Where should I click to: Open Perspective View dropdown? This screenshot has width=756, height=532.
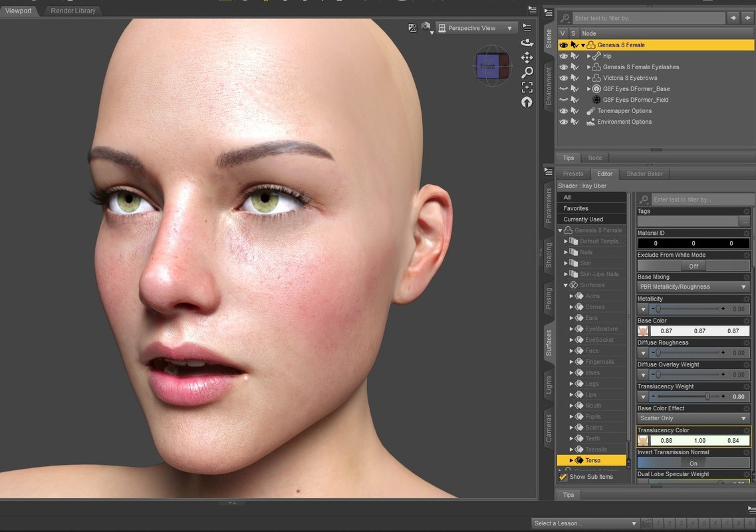(x=476, y=28)
